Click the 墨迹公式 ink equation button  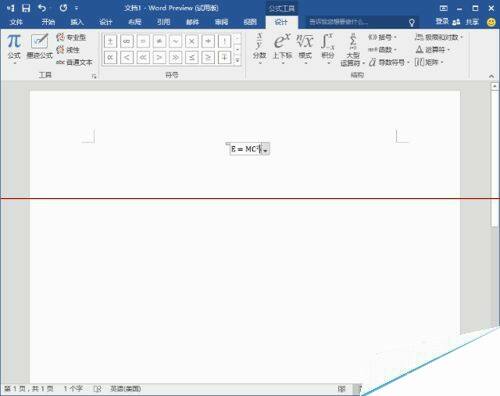tap(39, 47)
